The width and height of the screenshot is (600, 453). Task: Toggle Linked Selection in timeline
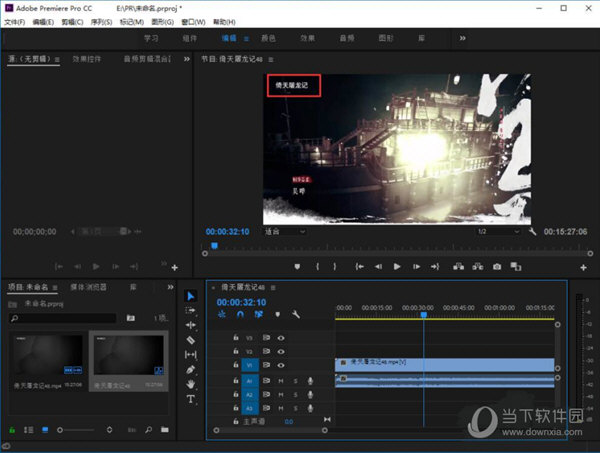(259, 314)
